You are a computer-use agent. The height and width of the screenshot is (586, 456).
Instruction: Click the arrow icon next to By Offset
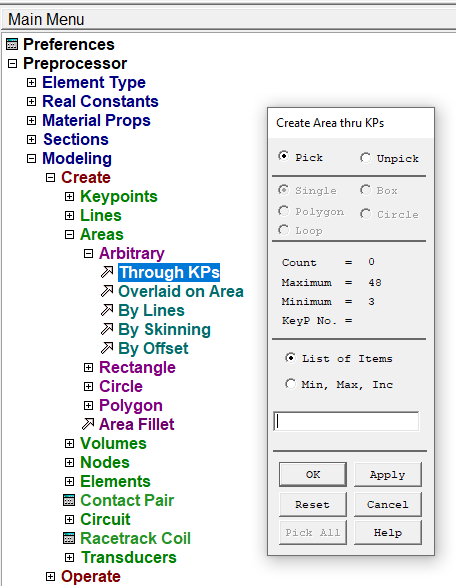[x=107, y=348]
